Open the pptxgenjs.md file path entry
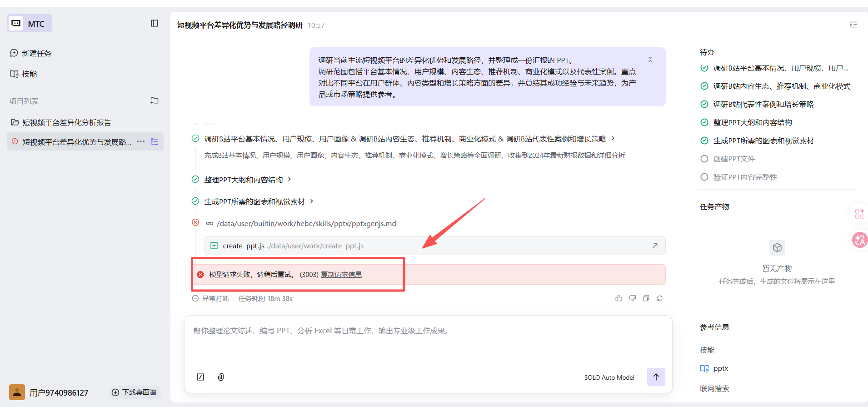868x407 pixels. [301, 223]
